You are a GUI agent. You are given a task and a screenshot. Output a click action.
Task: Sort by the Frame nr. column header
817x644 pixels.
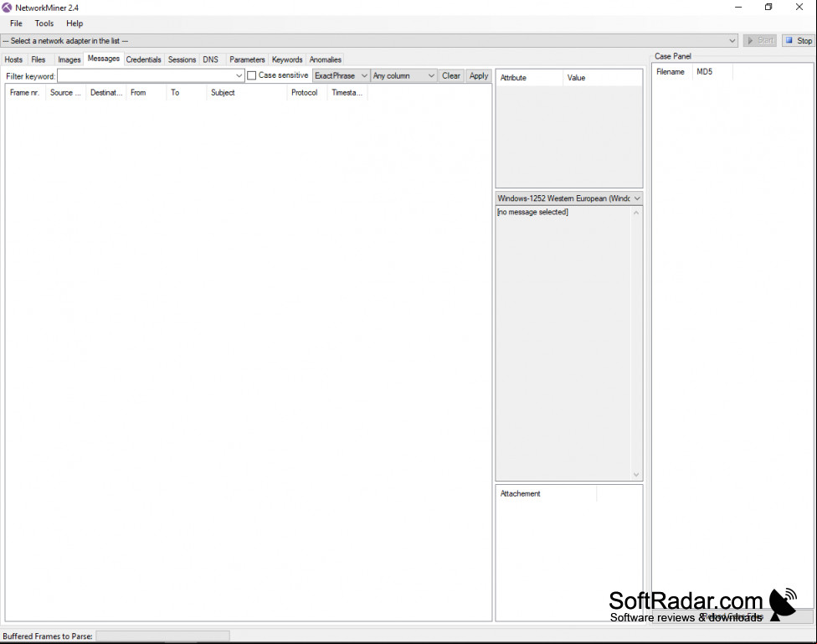coord(24,92)
